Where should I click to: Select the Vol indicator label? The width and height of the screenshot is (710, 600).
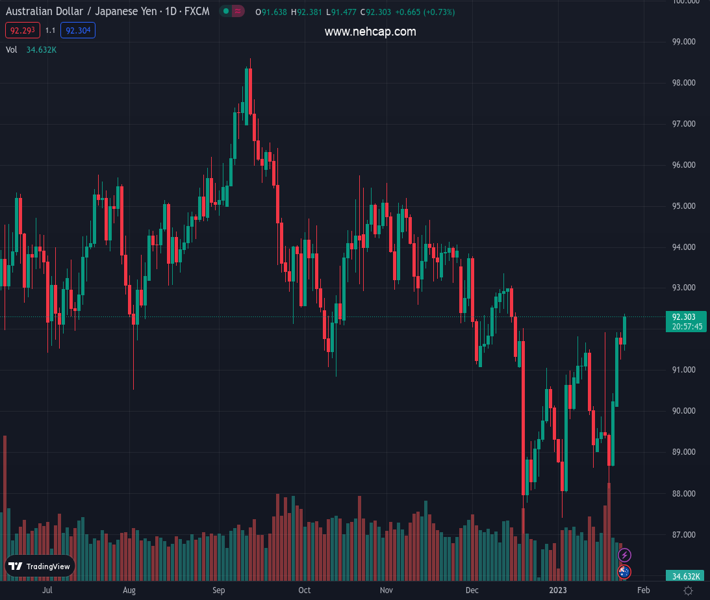click(x=11, y=49)
